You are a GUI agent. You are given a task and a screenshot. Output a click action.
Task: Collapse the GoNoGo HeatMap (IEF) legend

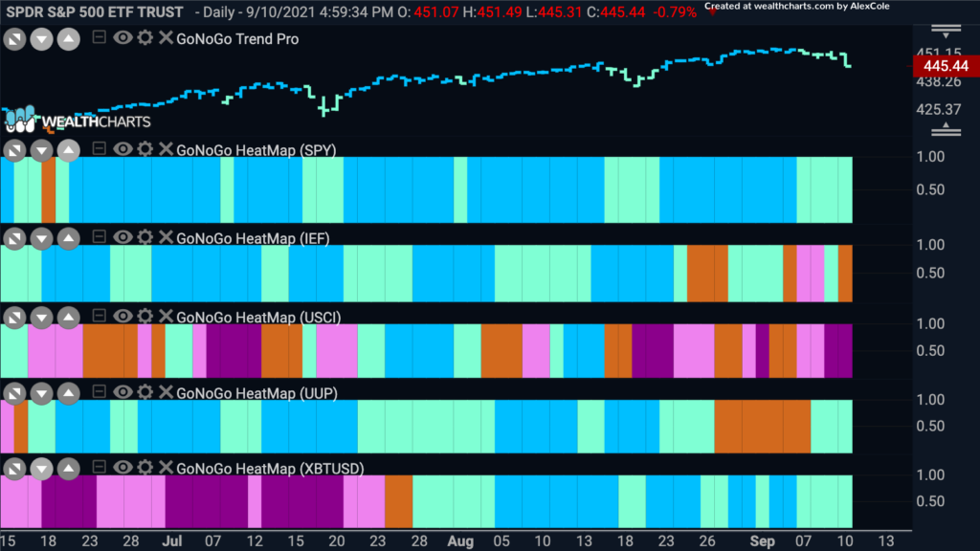point(99,237)
